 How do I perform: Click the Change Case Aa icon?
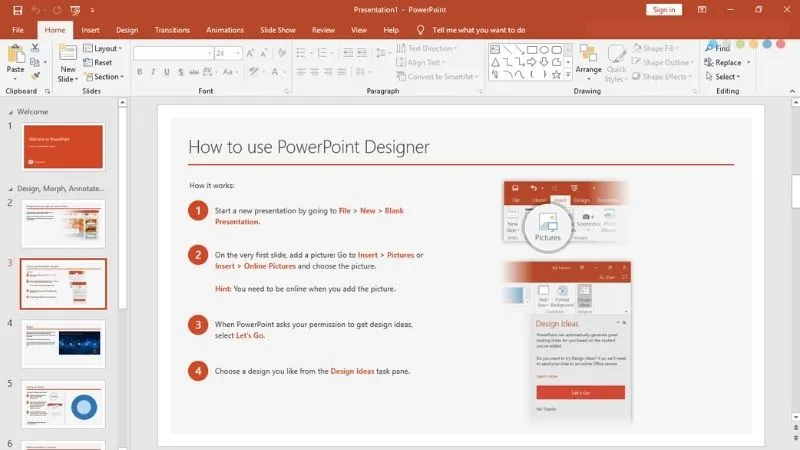[228, 72]
